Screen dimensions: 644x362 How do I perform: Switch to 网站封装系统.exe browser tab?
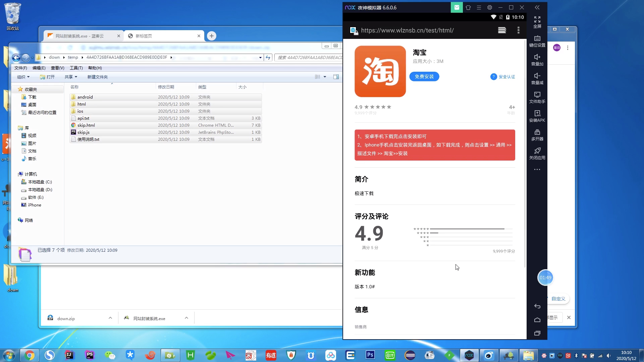(83, 36)
